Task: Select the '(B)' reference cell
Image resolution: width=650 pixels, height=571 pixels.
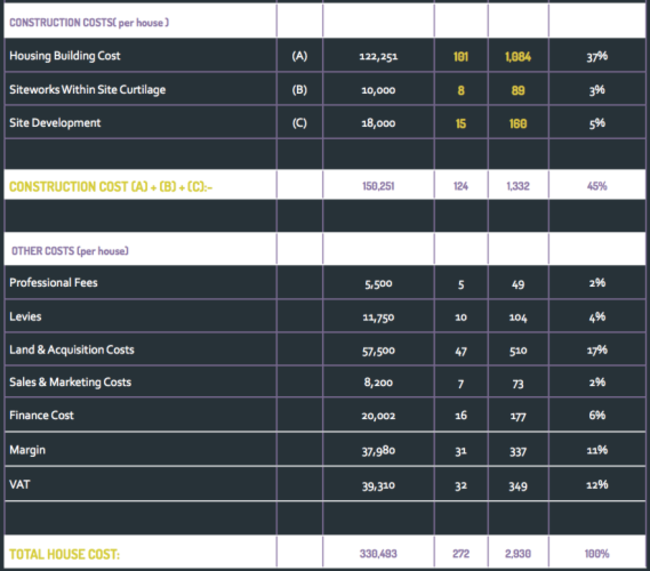Action: (299, 90)
